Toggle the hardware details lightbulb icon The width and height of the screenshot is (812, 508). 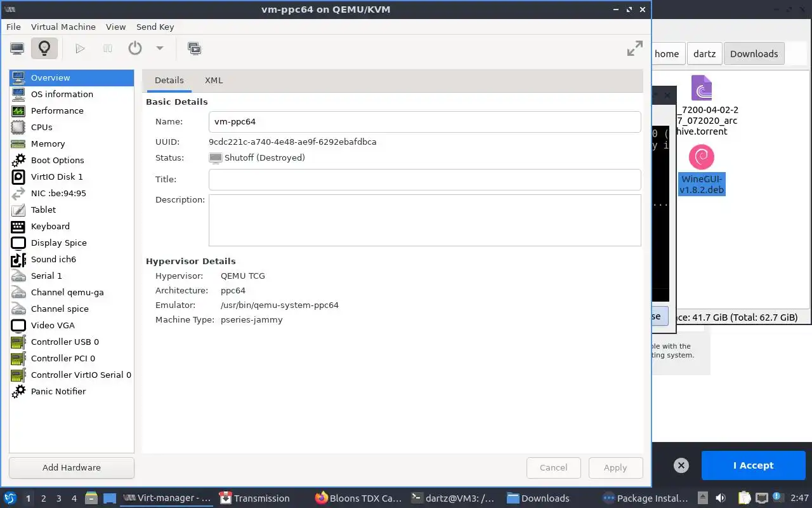(x=44, y=48)
